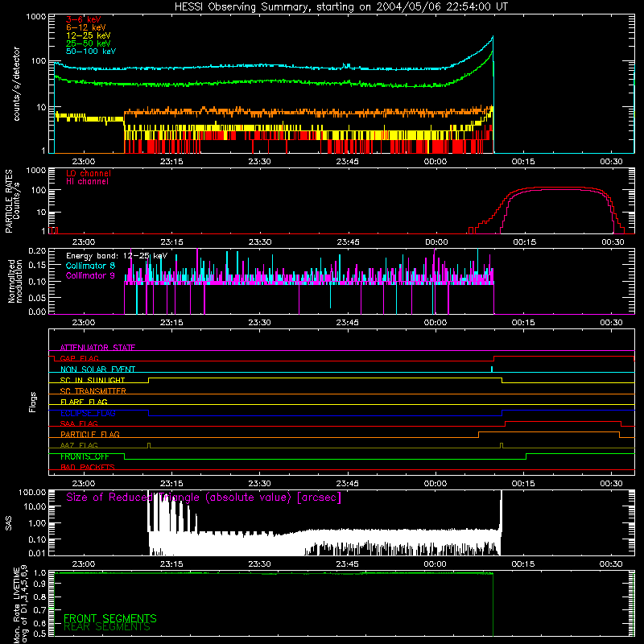
Task: Click the counts/s/detector axis label
Action: (x=16, y=84)
